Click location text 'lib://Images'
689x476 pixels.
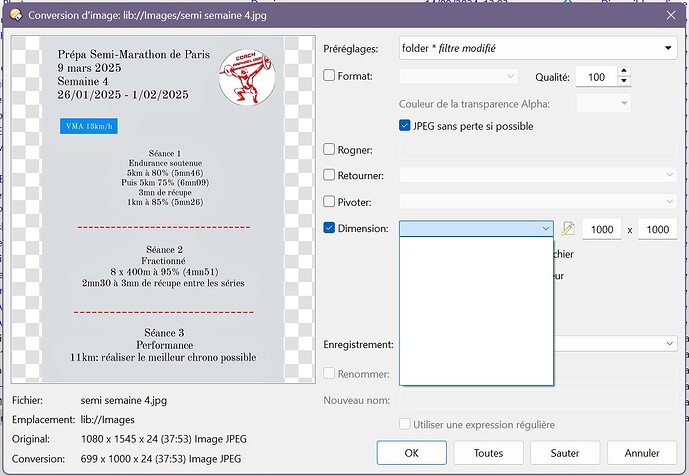[107, 420]
